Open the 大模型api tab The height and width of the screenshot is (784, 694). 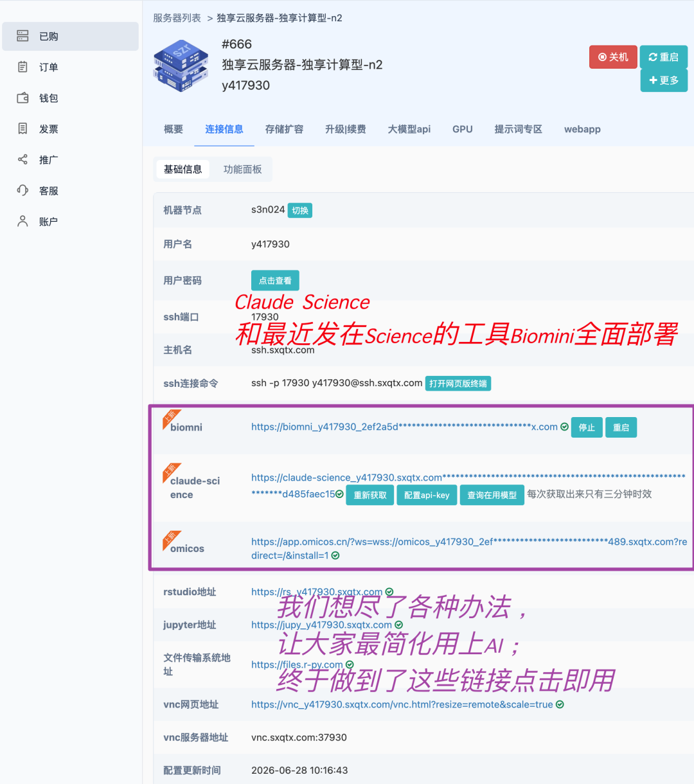pyautogui.click(x=409, y=129)
